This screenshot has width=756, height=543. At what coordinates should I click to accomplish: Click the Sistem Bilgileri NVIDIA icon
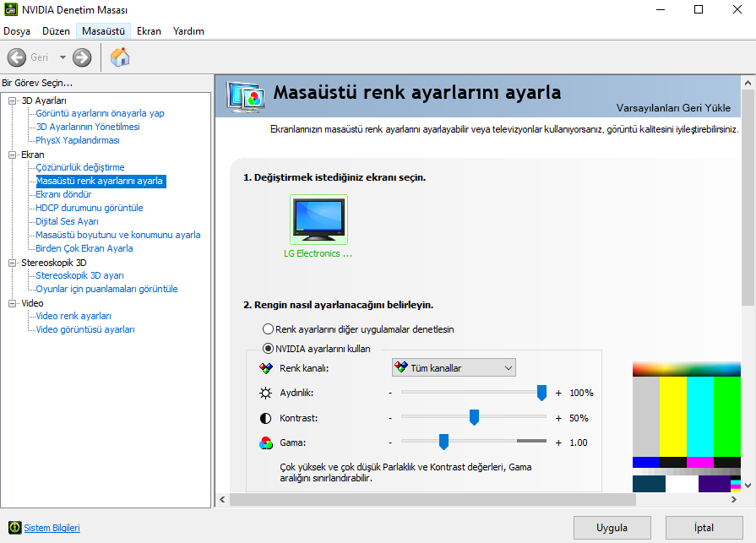coord(15,528)
